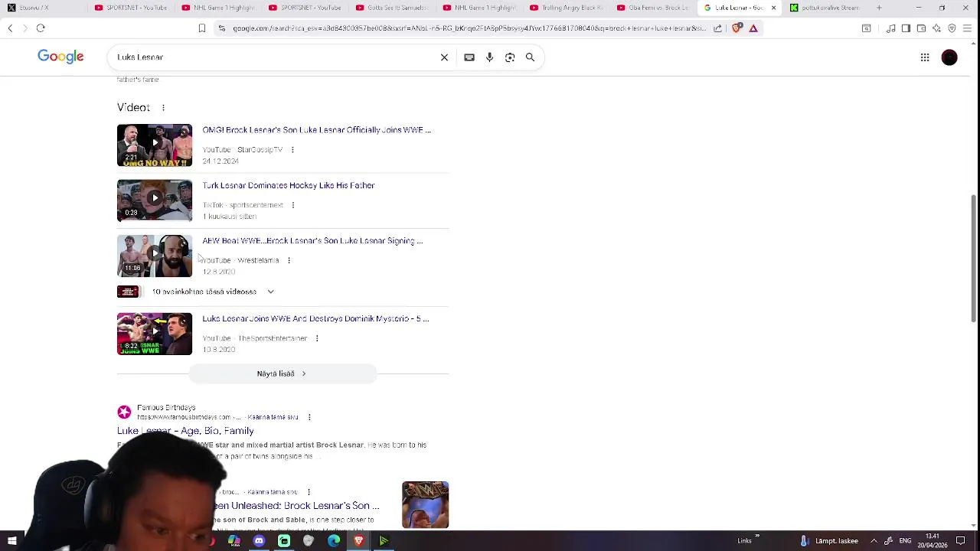Screen dimensions: 980x551
Task: Open Brave browser from the taskbar
Action: tap(358, 541)
